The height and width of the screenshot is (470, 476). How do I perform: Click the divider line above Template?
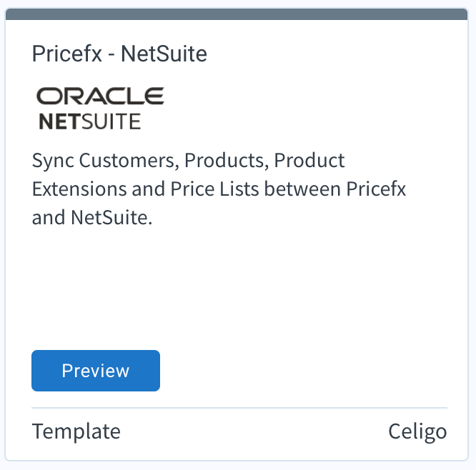click(x=239, y=408)
